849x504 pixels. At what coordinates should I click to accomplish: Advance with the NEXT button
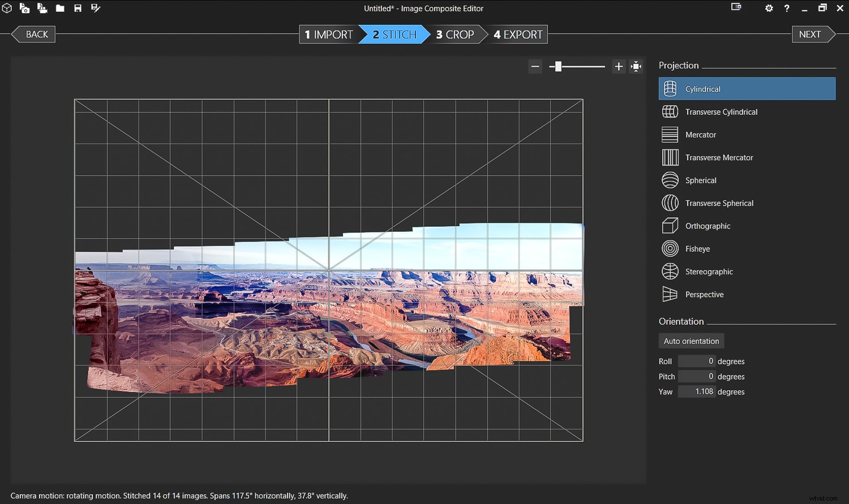point(811,34)
